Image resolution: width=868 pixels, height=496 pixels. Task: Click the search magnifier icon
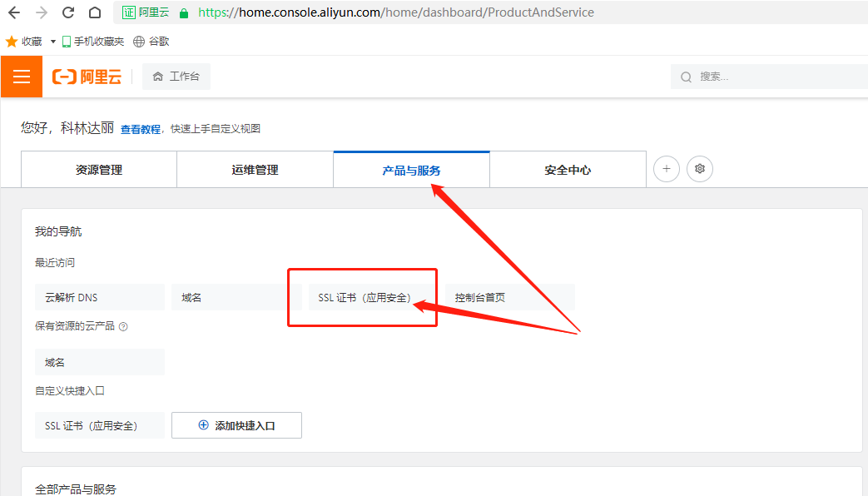coord(686,77)
